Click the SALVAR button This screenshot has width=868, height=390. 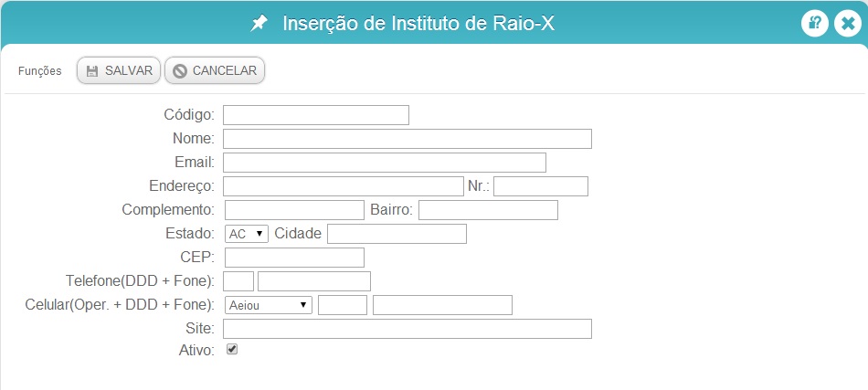(x=119, y=71)
